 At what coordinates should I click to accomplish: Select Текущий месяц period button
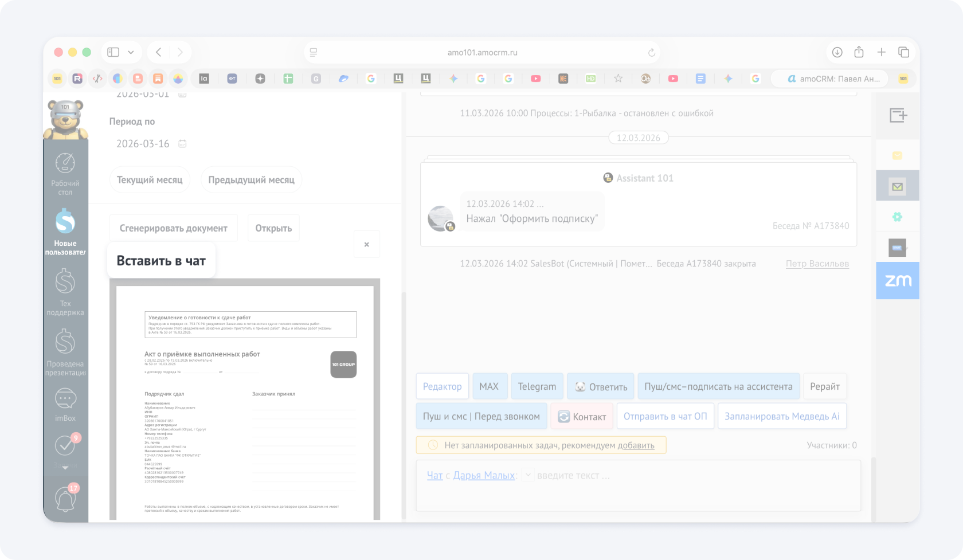coord(150,180)
